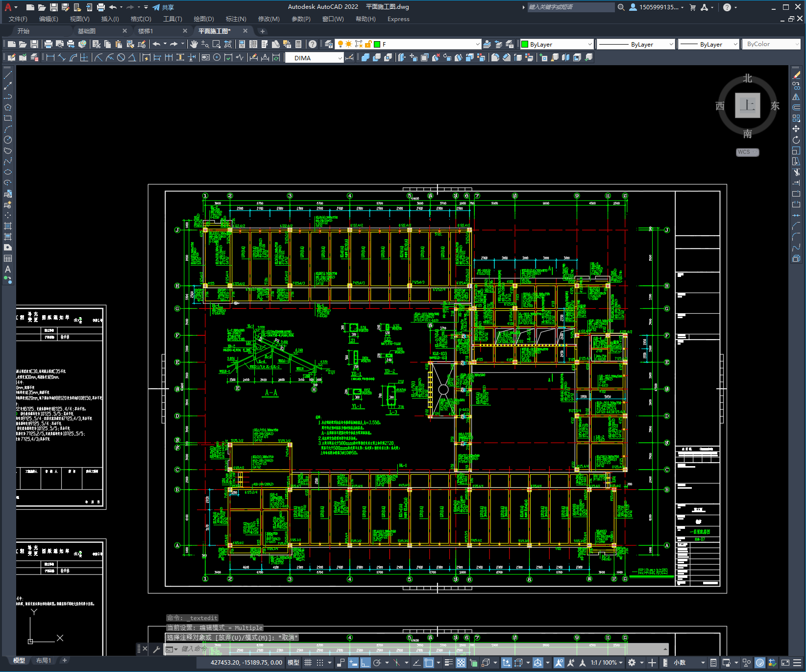Image resolution: width=806 pixels, height=672 pixels.
Task: Select the Erase tool on right toolbar
Action: 796,75
